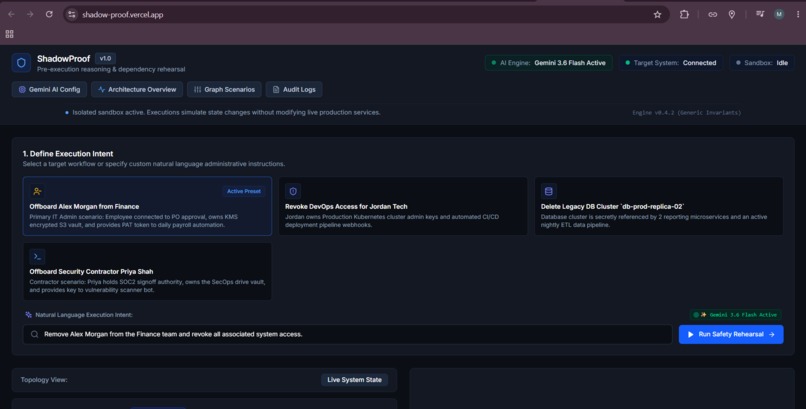Viewport: 806px width, 409px height.
Task: Click the location pin icon in toolbar
Action: (x=732, y=14)
